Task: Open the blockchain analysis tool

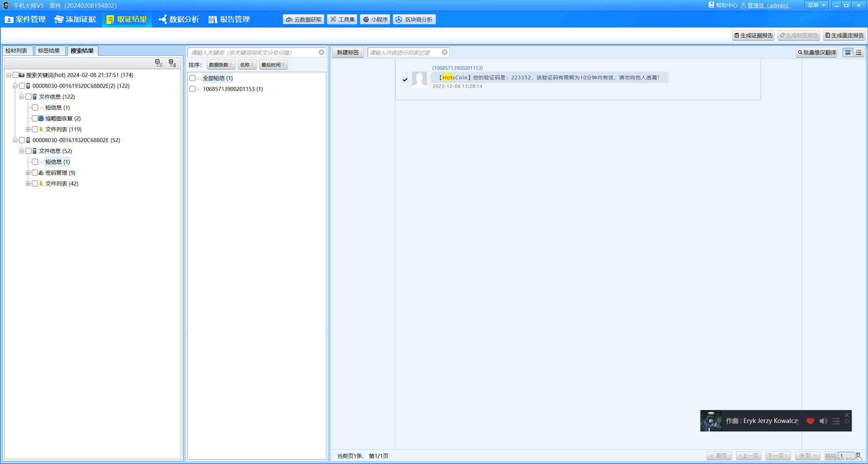Action: (x=414, y=19)
